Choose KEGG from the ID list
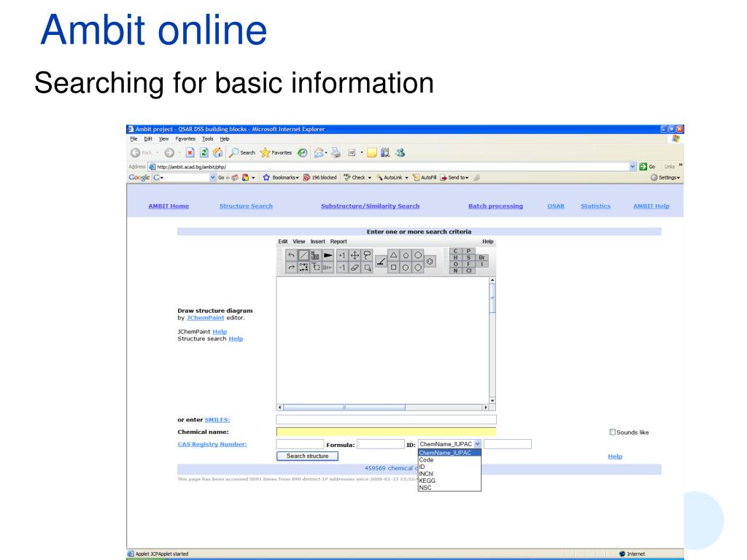 449,481
